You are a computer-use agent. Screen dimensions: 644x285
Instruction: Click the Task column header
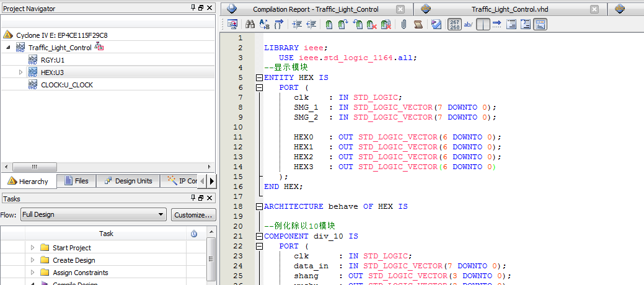coord(106,234)
